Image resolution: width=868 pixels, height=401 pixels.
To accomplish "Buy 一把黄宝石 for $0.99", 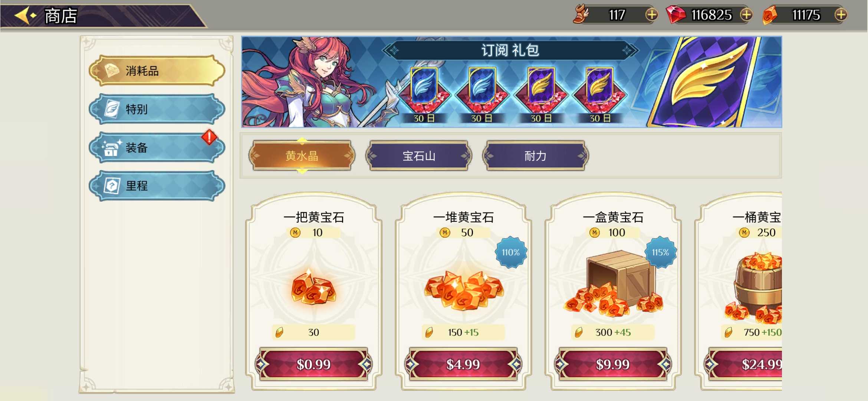I will pyautogui.click(x=313, y=364).
